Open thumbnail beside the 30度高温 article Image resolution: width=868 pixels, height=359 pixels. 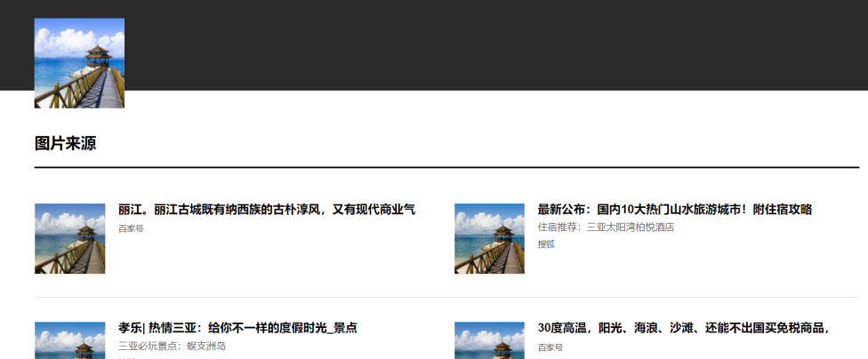[489, 340]
